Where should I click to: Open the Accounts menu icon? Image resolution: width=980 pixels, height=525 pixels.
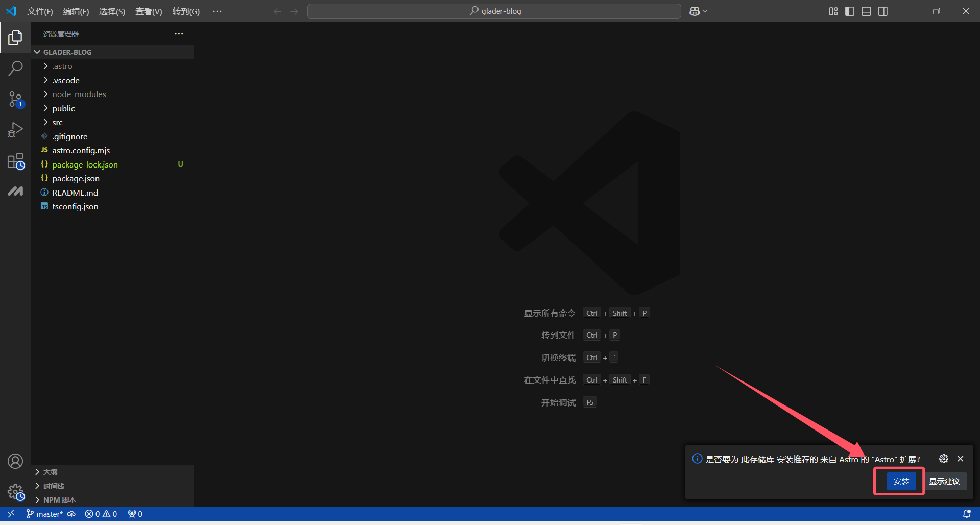coord(15,461)
